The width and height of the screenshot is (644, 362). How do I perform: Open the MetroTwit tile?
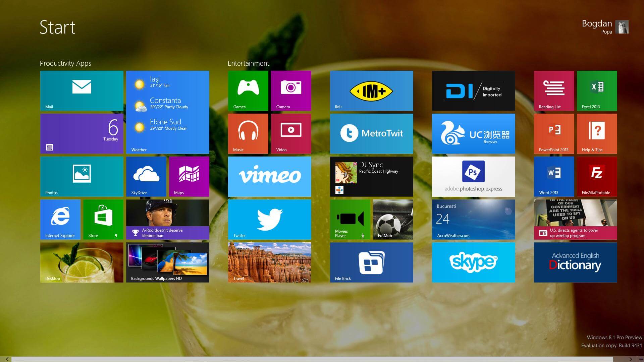point(372,134)
